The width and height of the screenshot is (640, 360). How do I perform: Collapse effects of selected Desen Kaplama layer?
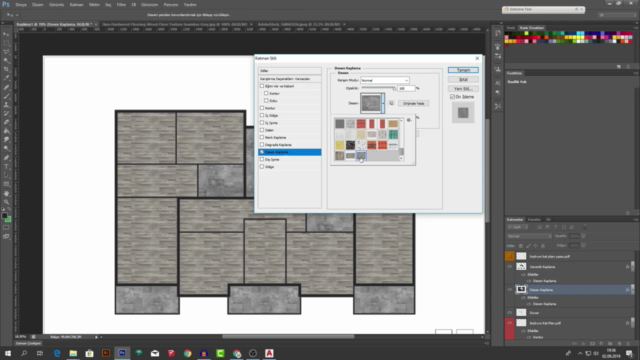(x=632, y=289)
